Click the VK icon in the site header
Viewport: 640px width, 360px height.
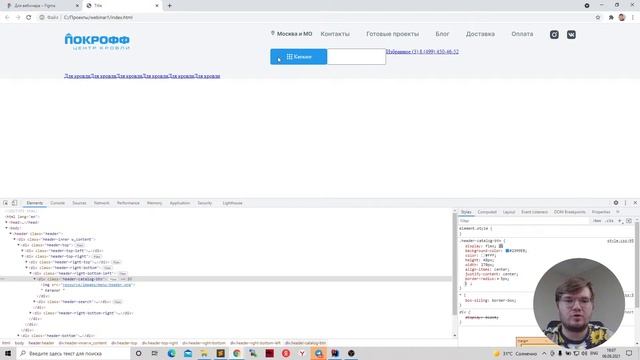(x=571, y=35)
